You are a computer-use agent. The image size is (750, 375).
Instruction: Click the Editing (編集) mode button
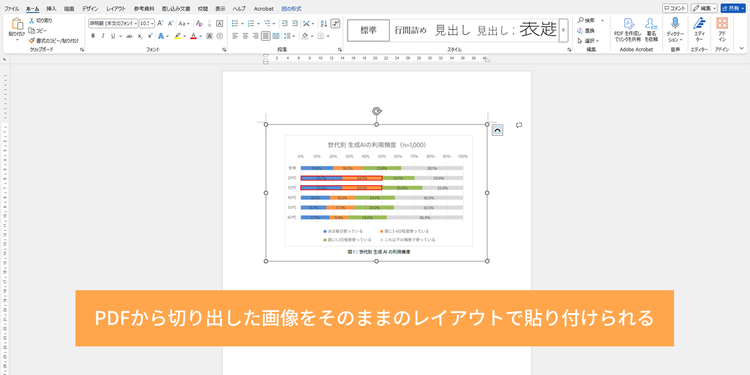point(705,8)
